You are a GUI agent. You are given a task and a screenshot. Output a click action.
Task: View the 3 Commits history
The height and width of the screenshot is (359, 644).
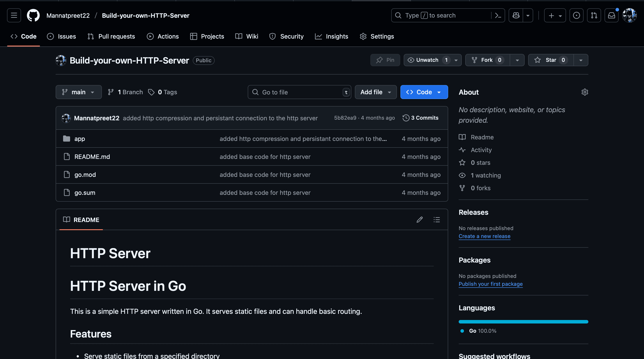421,118
